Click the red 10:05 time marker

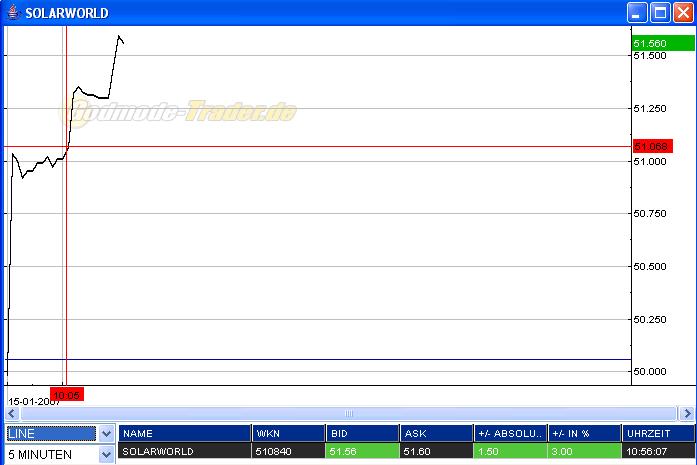coord(67,394)
